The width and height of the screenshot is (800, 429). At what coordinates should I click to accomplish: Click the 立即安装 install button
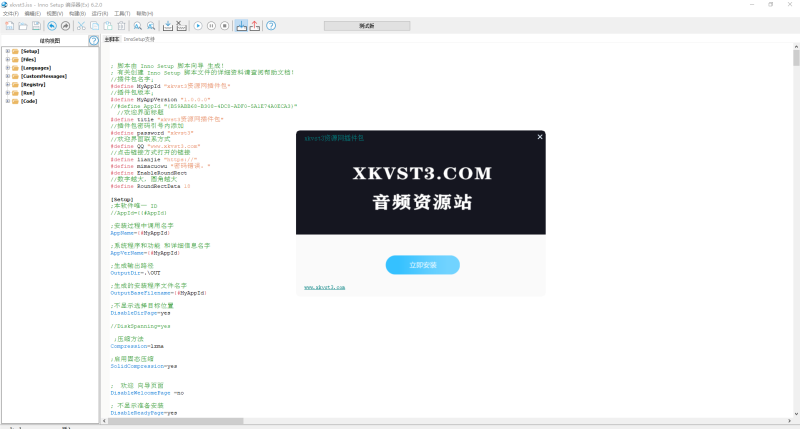tap(422, 265)
